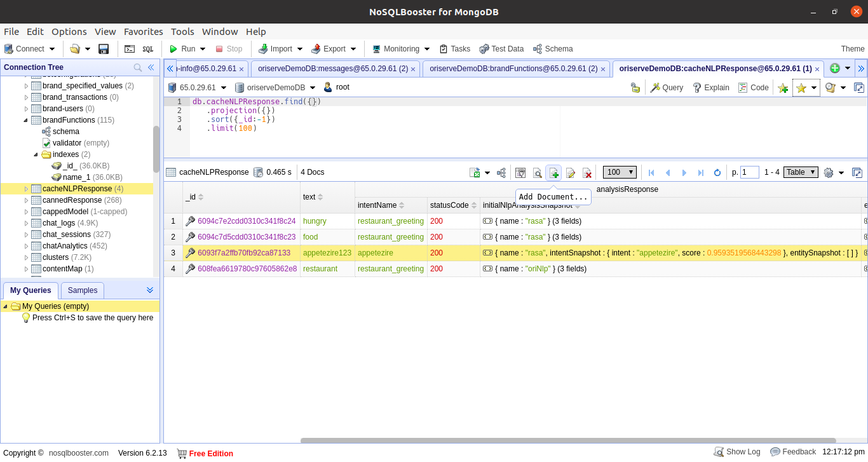Click the page number input field
This screenshot has width=868, height=462.
(x=750, y=172)
